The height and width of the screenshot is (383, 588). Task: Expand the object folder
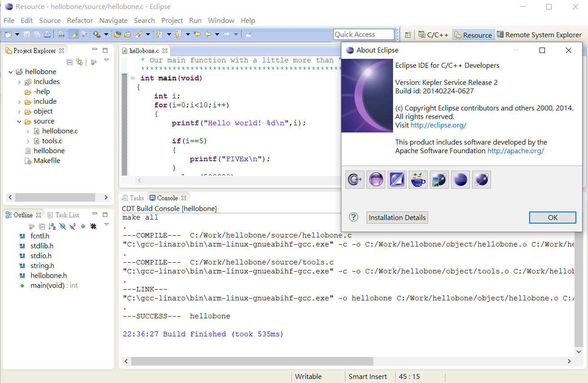pos(19,111)
